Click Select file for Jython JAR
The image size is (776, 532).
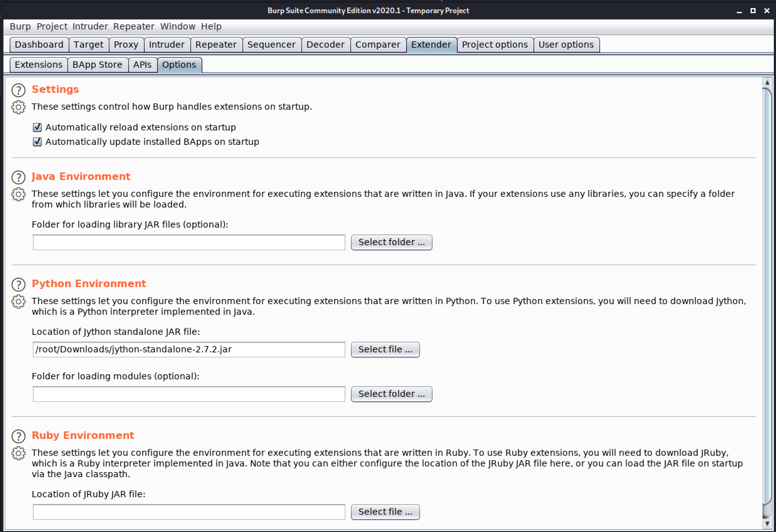[385, 350]
